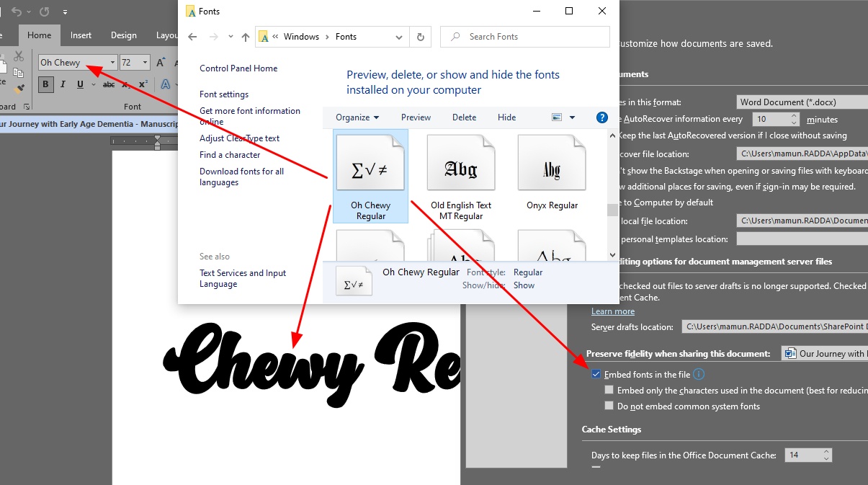This screenshot has width=868, height=485.
Task: Open Fonts window Help question mark
Action: (x=602, y=117)
